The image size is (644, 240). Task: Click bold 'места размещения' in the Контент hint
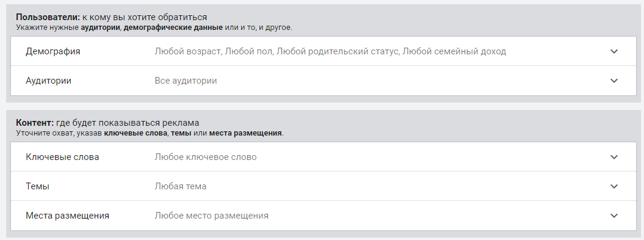point(245,133)
